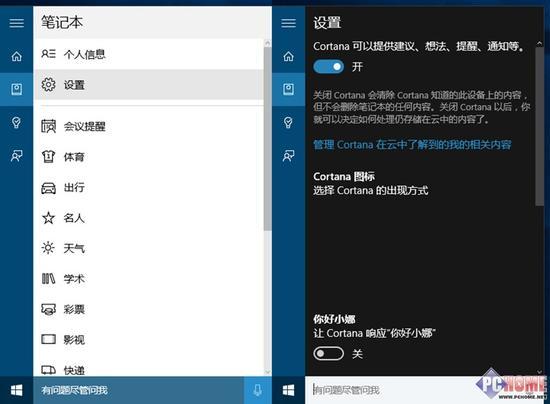This screenshot has height=404, width=550.
Task: Click sun icon beside 天气
Action: tap(48, 248)
